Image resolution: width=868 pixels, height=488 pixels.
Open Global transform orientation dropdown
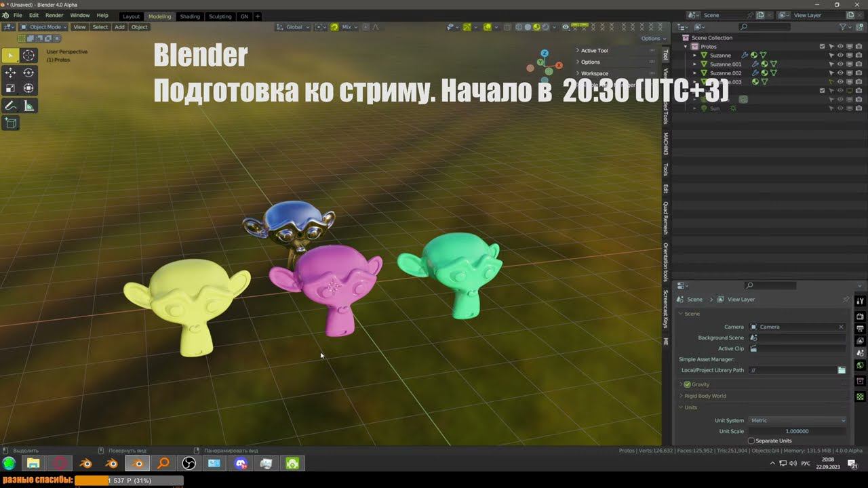[294, 27]
